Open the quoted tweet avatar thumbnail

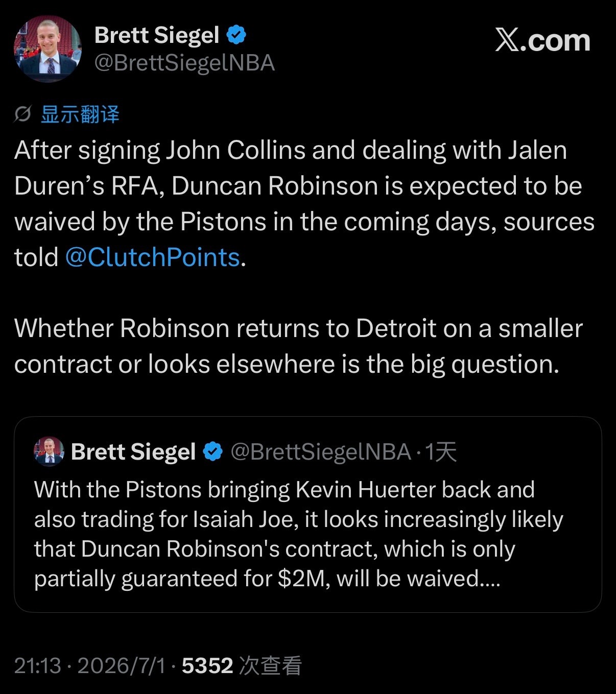[x=49, y=451]
